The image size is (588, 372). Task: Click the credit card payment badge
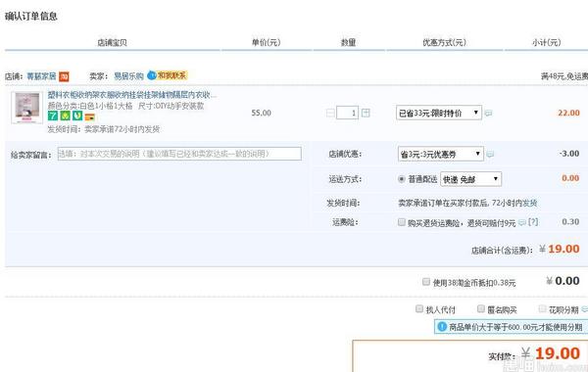pos(89,116)
